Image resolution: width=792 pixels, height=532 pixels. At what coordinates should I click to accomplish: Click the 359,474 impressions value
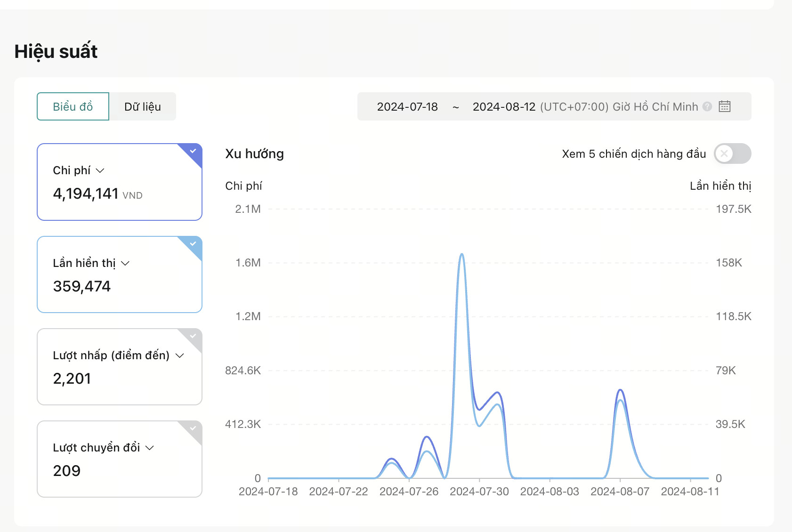pos(82,286)
